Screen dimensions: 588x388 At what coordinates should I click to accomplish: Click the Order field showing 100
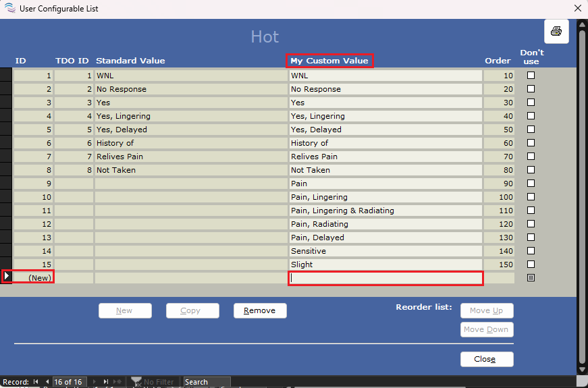click(x=499, y=197)
